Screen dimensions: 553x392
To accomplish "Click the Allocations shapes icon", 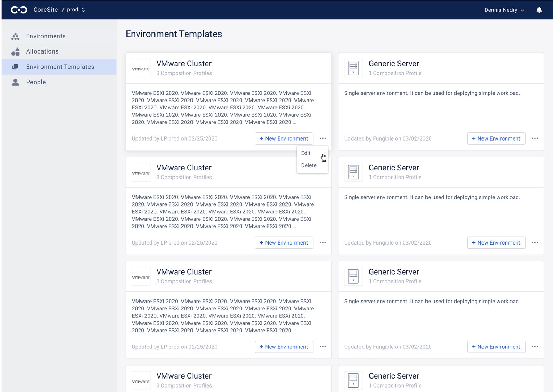I will [x=15, y=52].
